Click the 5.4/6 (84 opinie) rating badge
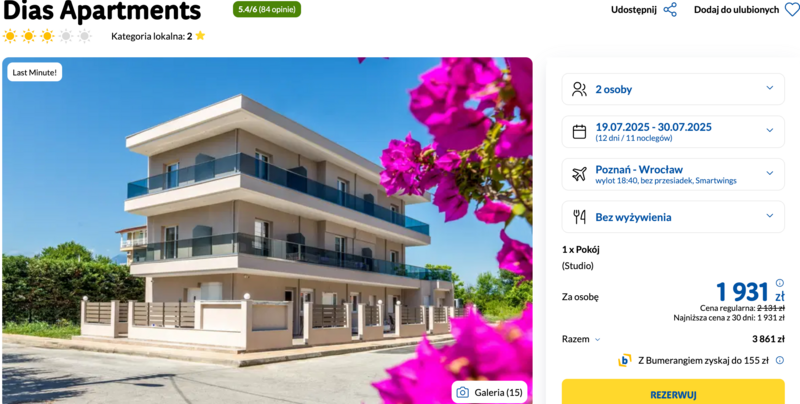 tap(267, 9)
